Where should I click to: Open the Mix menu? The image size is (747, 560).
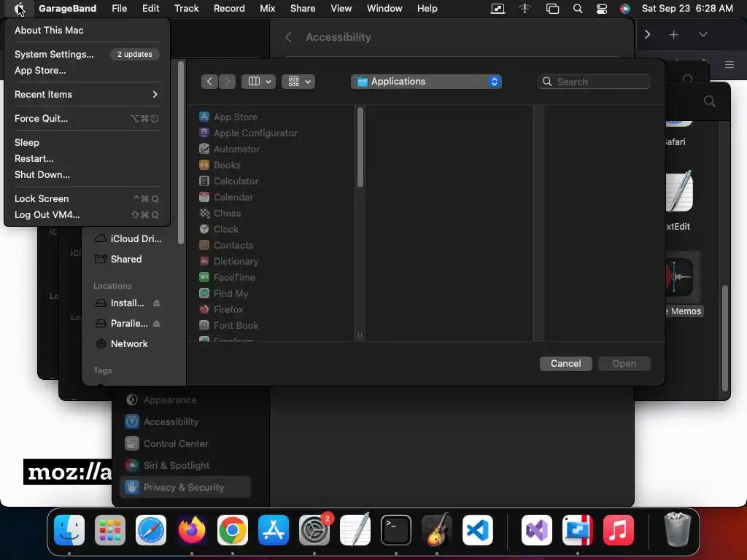(x=267, y=9)
